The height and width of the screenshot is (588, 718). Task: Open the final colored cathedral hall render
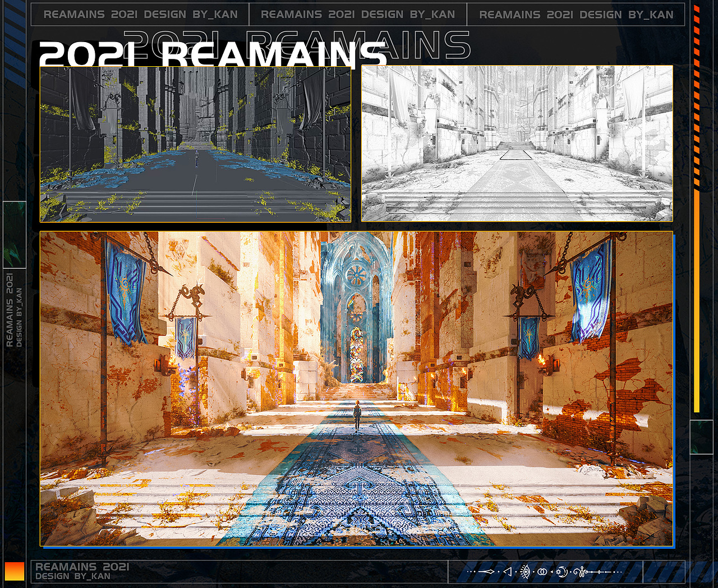(x=357, y=389)
